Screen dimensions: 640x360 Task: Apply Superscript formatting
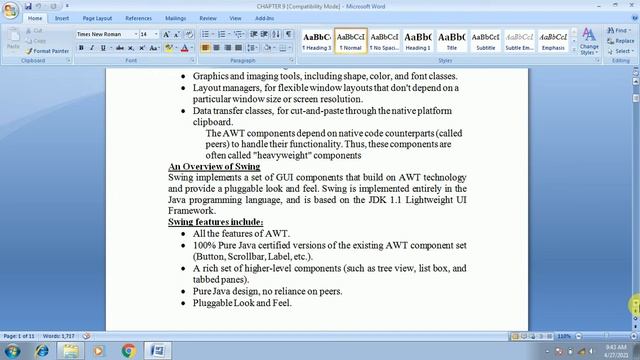(142, 48)
